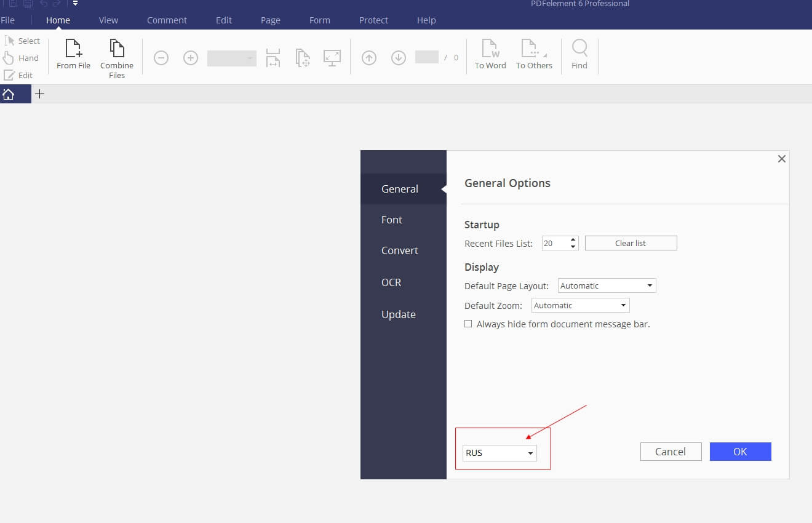This screenshot has height=523, width=812.
Task: Select the Font options tab
Action: (392, 220)
